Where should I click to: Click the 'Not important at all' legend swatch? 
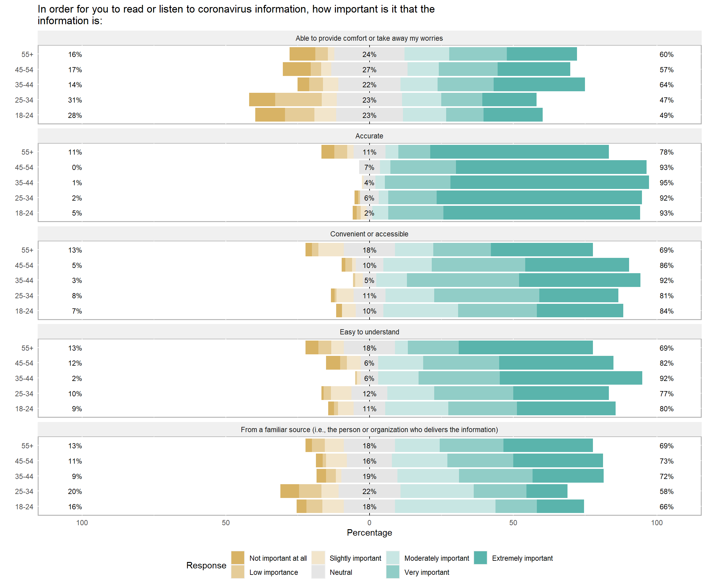point(238,558)
